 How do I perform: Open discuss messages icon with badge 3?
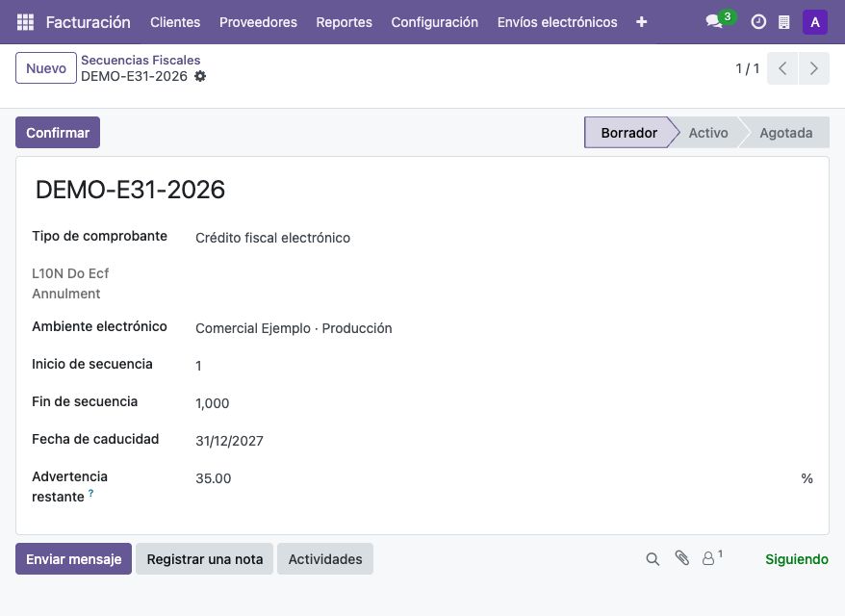(x=719, y=21)
